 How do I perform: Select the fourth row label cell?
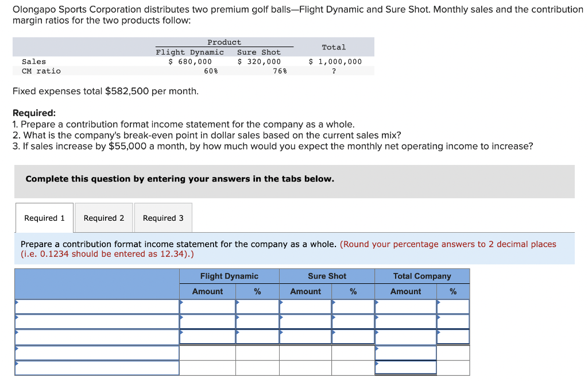click(97, 353)
